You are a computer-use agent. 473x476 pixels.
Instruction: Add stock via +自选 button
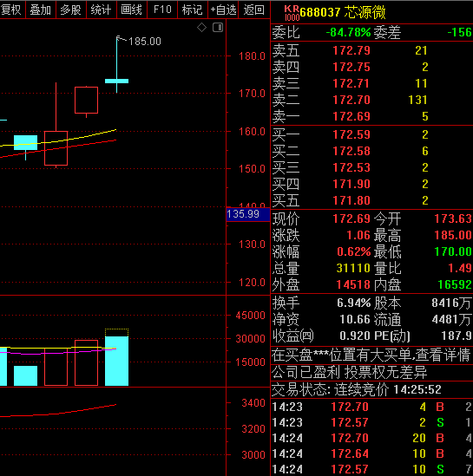(223, 10)
